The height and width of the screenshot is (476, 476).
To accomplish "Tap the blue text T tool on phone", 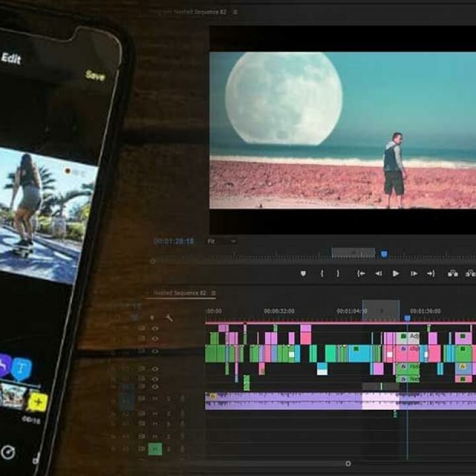I will 21,368.
